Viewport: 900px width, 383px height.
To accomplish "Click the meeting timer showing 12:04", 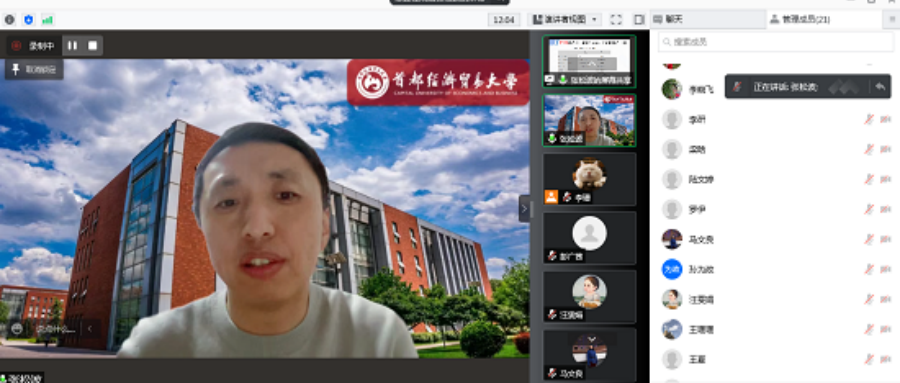I will click(x=503, y=20).
